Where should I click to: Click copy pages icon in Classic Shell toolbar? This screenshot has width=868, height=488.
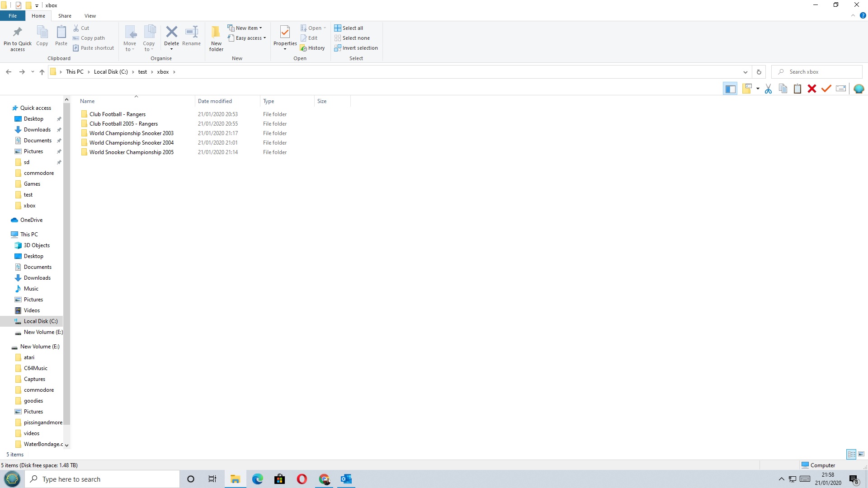783,89
